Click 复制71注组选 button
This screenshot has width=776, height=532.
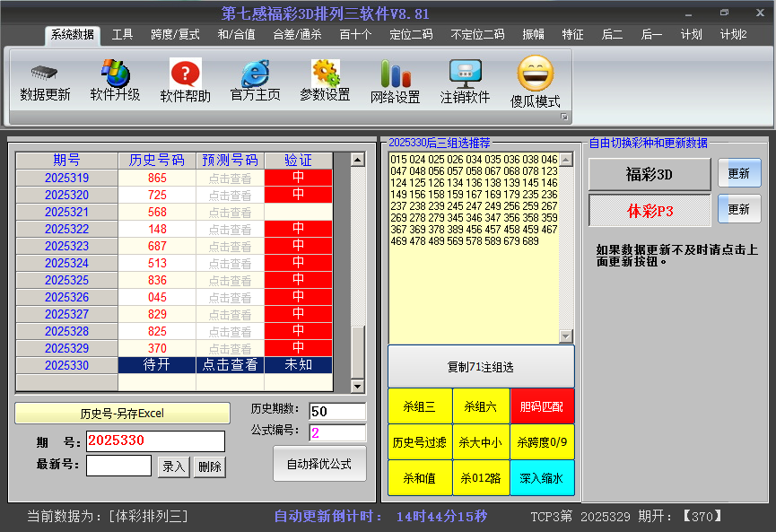click(481, 367)
